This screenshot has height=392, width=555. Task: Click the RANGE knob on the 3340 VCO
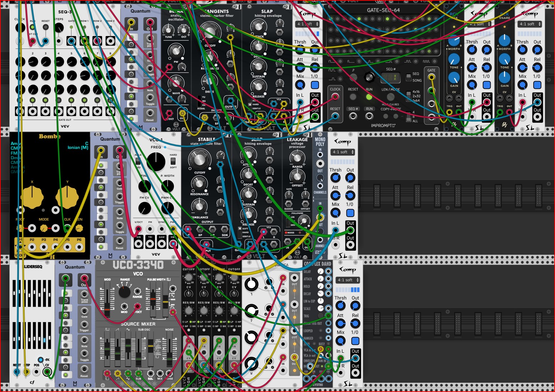(124, 292)
